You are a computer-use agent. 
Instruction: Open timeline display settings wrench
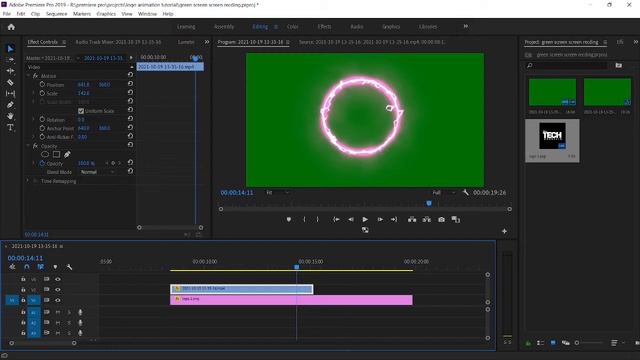(69, 267)
